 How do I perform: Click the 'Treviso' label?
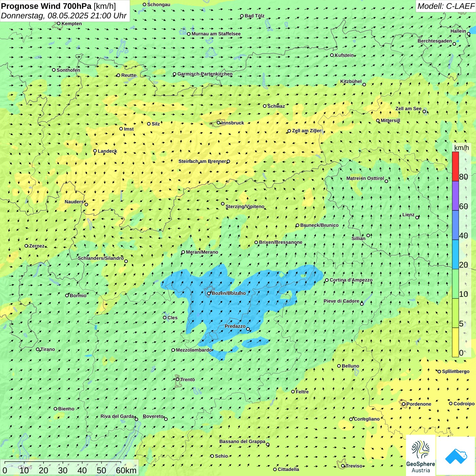354,466
